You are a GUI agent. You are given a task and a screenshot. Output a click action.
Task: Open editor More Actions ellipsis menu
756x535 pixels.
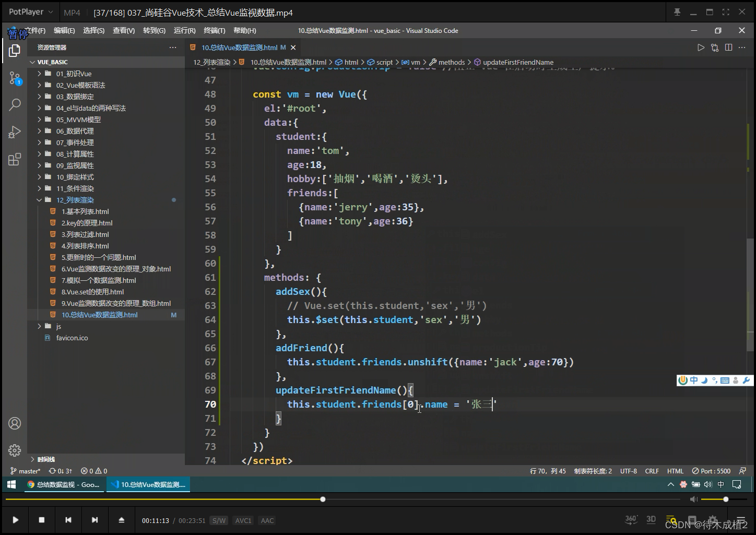click(742, 47)
